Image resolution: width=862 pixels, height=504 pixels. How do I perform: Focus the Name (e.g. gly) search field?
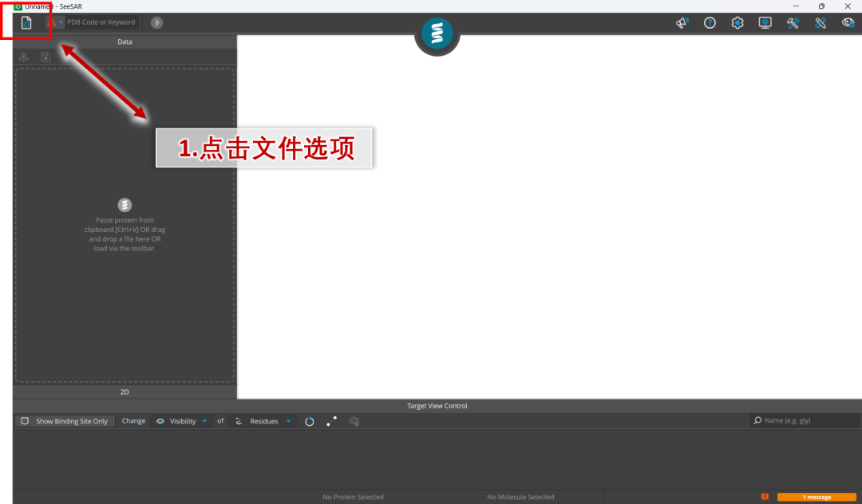tap(805, 420)
